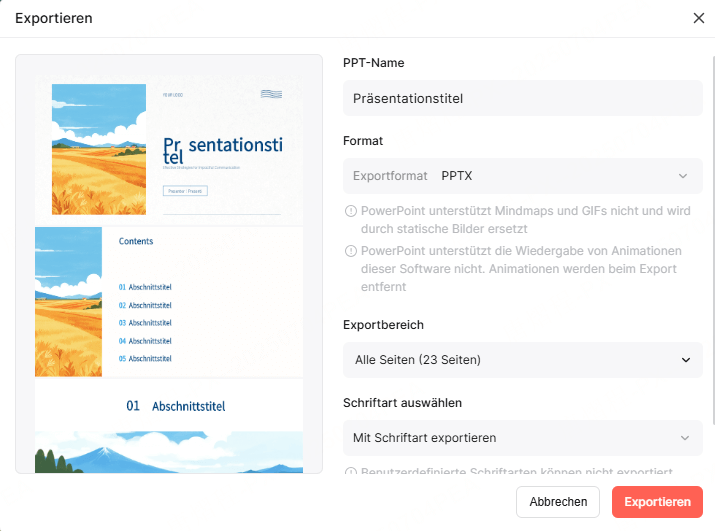This screenshot has height=531, width=715.
Task: Focus the PPT-Name field containing Präsentationstitel
Action: (x=523, y=98)
